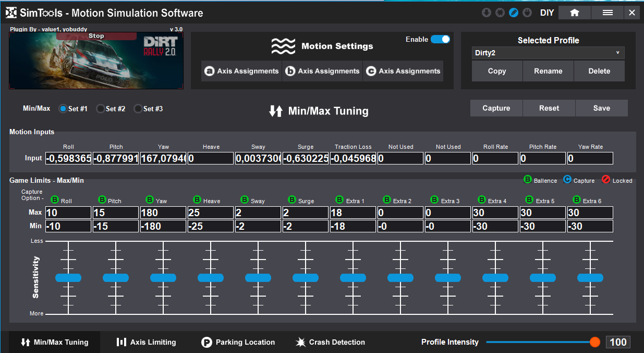
Task: Click the green B capture icon for Roll
Action: pyautogui.click(x=55, y=200)
